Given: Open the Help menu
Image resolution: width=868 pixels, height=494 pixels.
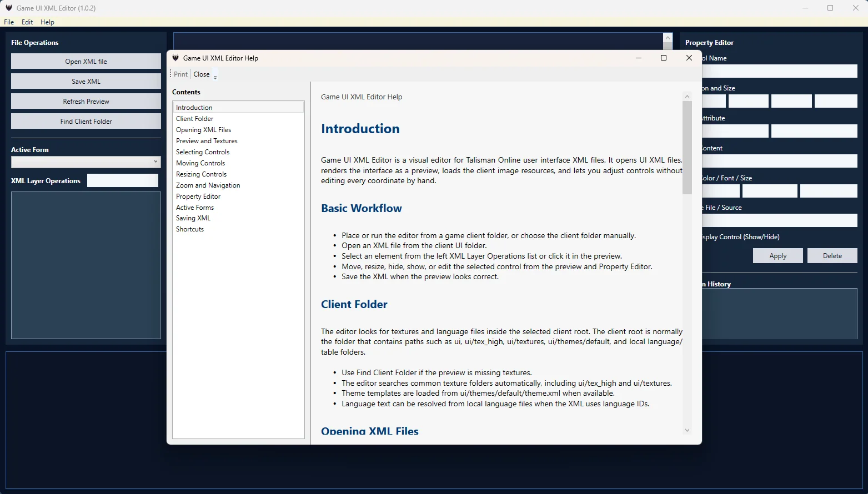Looking at the screenshot, I should point(47,22).
